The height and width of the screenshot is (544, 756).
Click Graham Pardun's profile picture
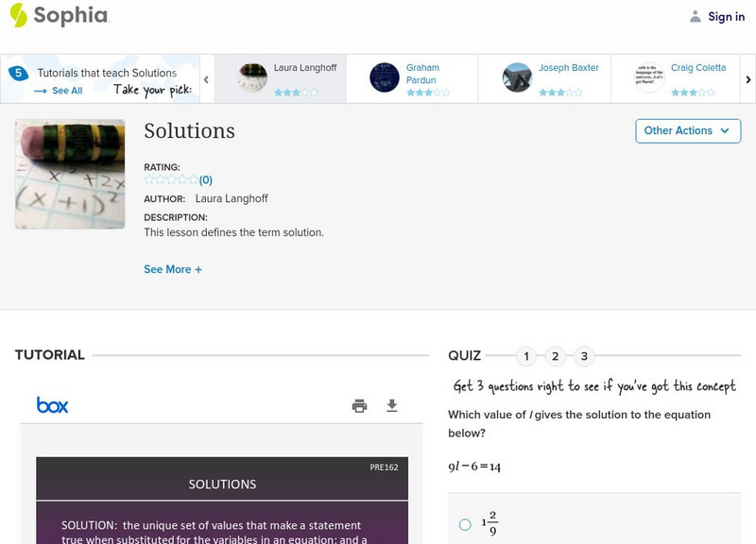387,78
